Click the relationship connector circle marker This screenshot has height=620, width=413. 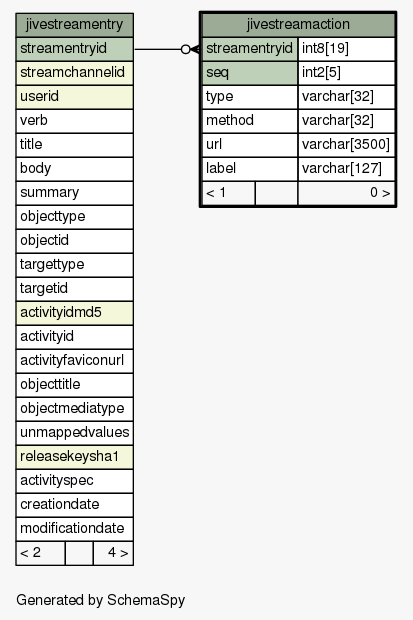pos(186,49)
